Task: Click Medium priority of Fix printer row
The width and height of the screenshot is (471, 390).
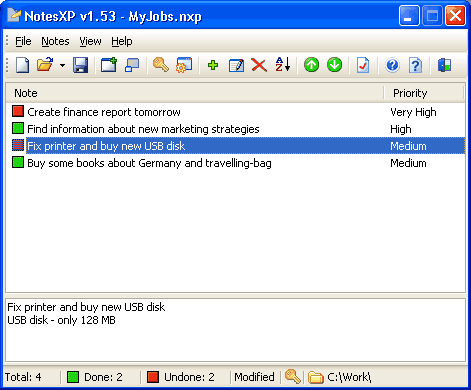Action: pos(408,146)
